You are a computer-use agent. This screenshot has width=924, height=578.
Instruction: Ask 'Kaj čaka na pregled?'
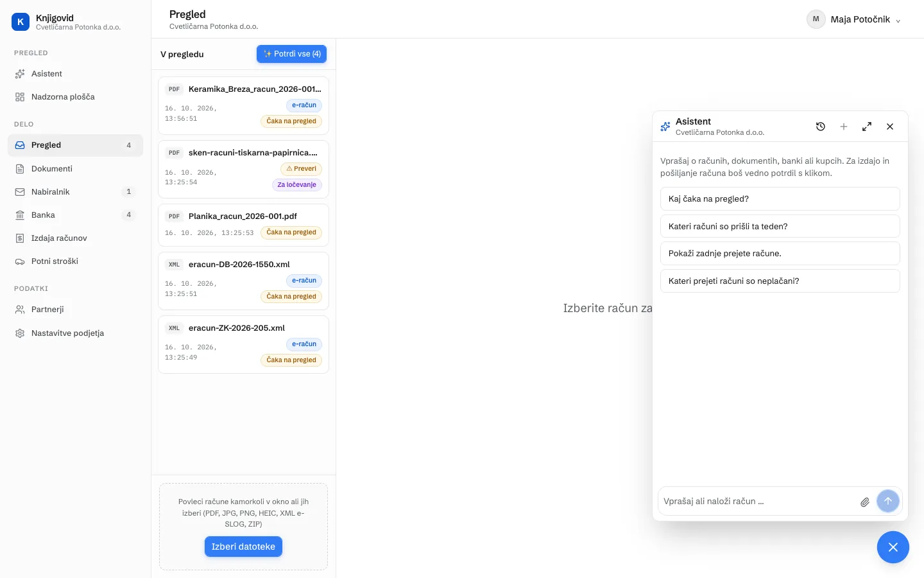click(780, 199)
